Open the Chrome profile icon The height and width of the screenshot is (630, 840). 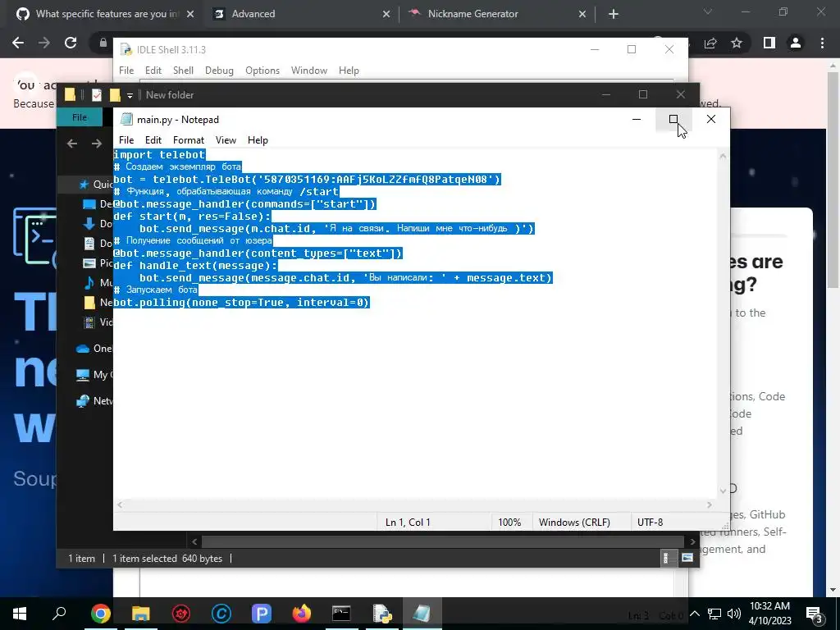796,43
